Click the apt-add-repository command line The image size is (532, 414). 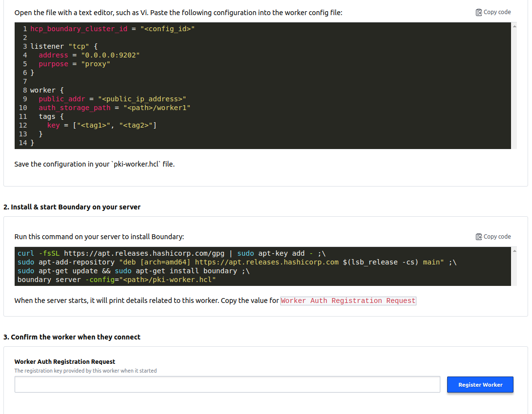click(x=236, y=262)
